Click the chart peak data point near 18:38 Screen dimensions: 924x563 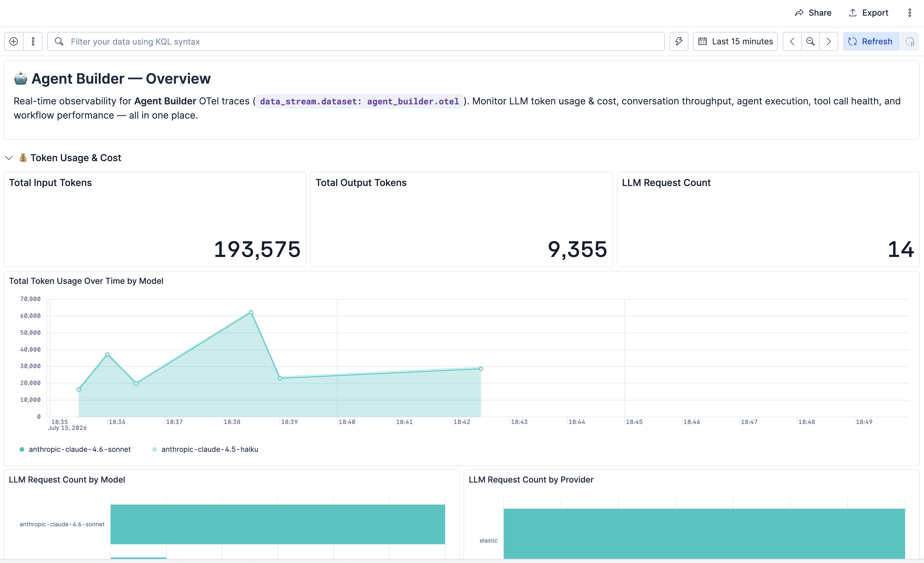[251, 313]
